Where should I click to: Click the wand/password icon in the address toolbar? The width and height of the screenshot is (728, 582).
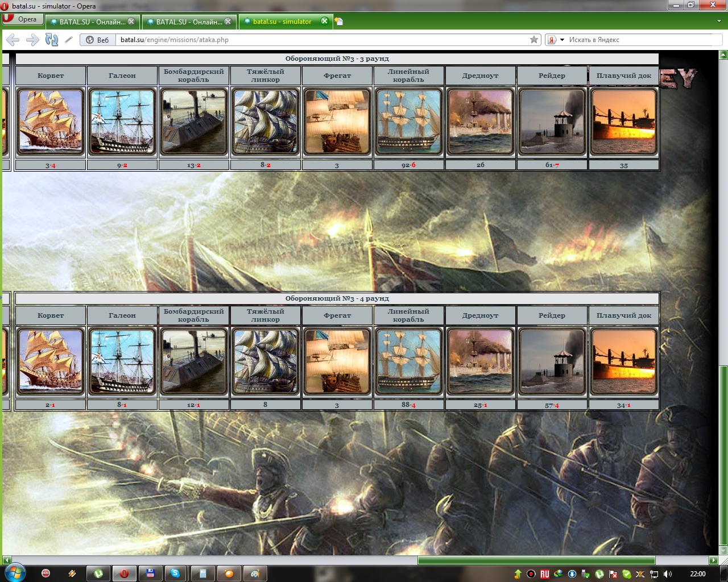tap(69, 40)
